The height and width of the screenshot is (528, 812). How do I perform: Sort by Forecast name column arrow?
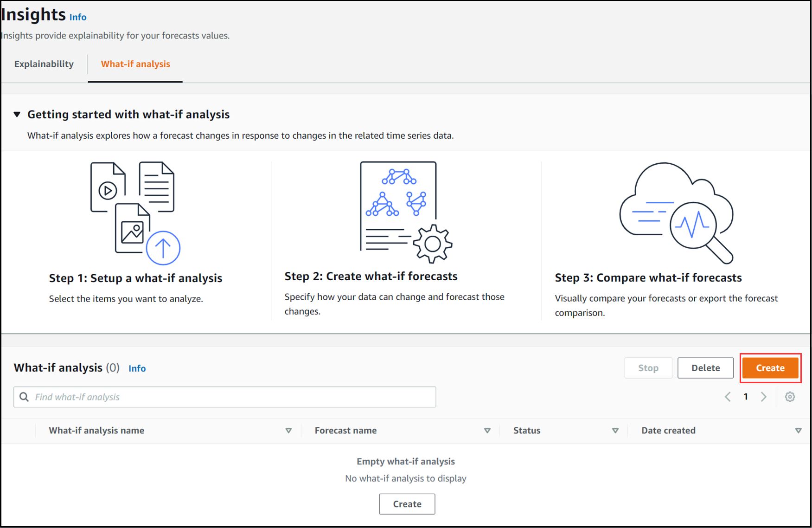[x=487, y=431]
